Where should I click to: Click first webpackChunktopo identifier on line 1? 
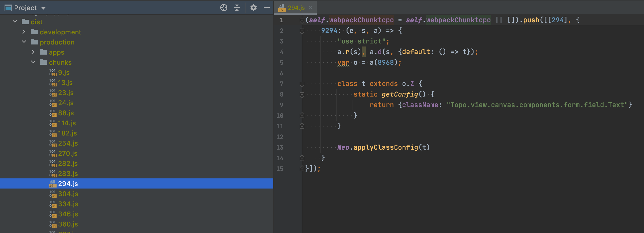pos(361,20)
